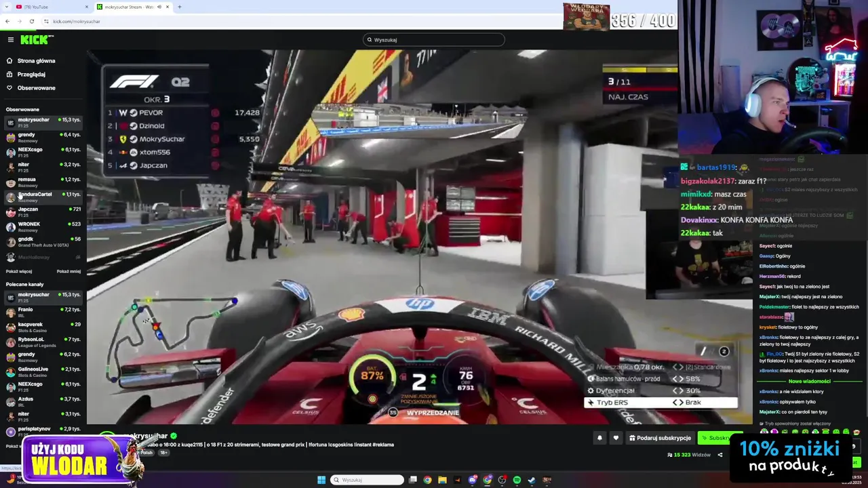Open File Explorer from taskbar
Viewport: 868px width, 488px height.
[x=442, y=480]
